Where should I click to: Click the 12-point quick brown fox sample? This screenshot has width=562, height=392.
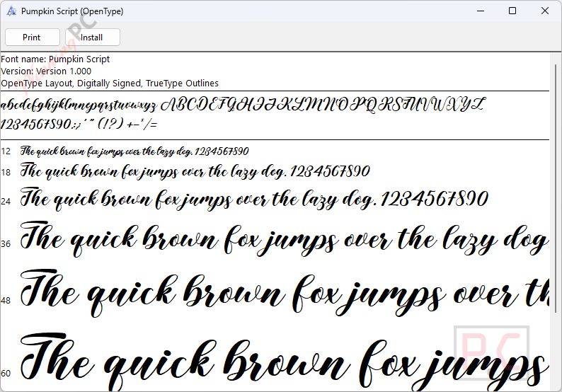[x=134, y=151]
